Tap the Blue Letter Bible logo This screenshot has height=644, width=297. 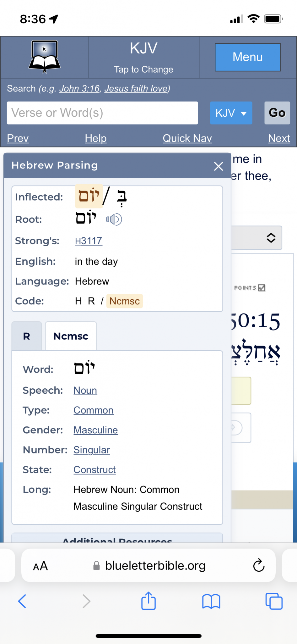(x=45, y=57)
